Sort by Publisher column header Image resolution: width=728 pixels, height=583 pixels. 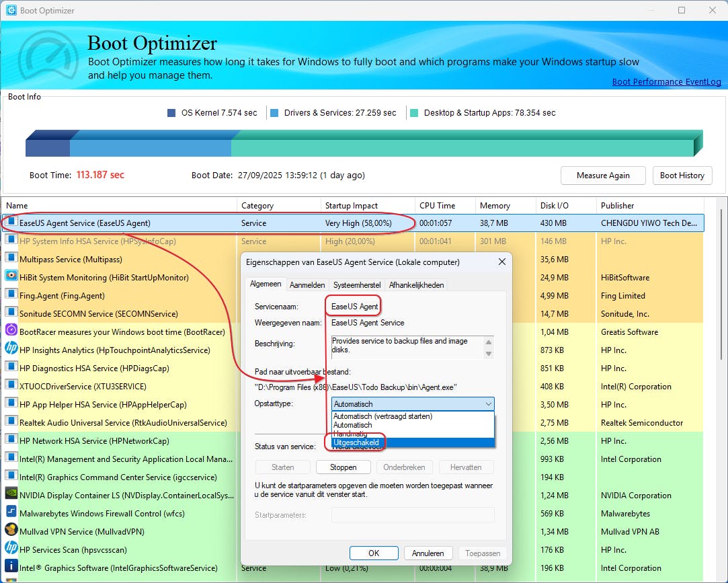pos(650,205)
